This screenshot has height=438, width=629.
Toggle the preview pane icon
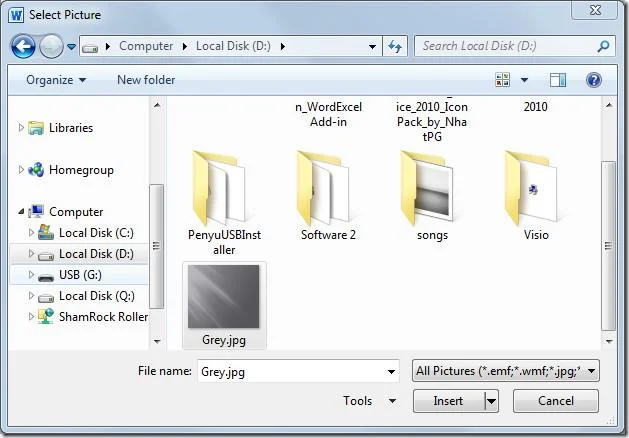[558, 80]
